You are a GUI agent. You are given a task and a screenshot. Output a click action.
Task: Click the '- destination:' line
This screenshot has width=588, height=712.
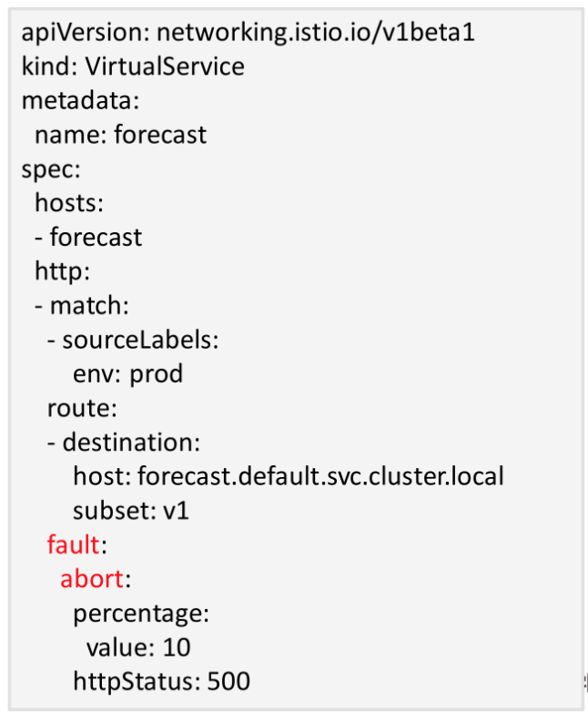click(123, 442)
